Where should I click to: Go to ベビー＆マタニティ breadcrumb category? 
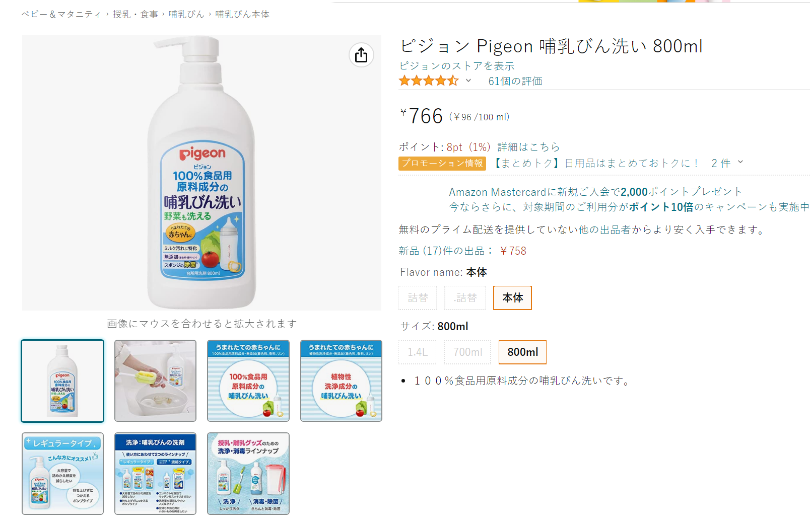61,14
